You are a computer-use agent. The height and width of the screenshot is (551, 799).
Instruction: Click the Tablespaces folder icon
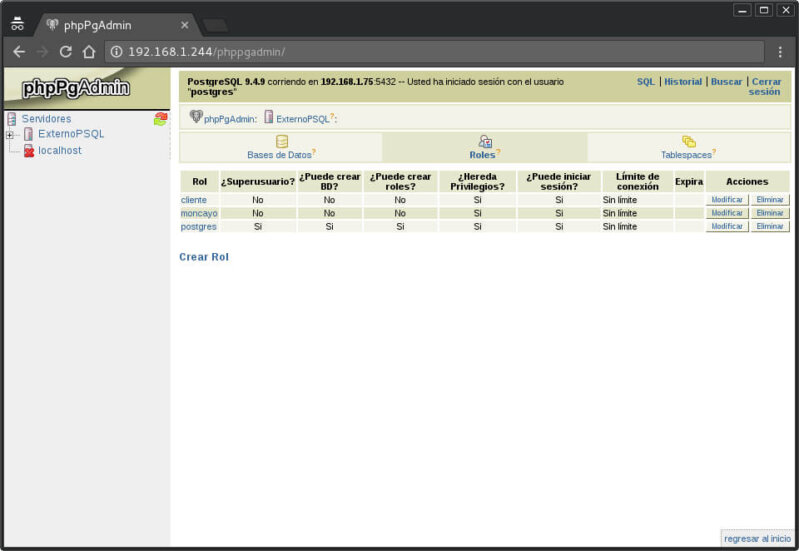pyautogui.click(x=688, y=141)
